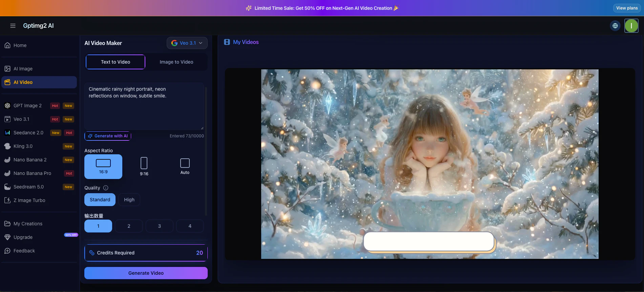
Task: Click the Z Image Turbo icon
Action: coord(7,200)
